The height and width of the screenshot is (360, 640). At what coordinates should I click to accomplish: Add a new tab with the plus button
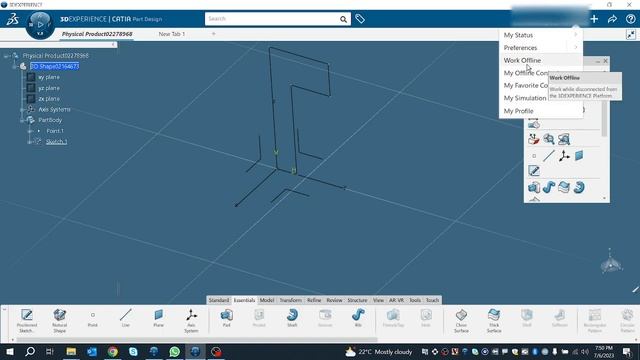(213, 34)
